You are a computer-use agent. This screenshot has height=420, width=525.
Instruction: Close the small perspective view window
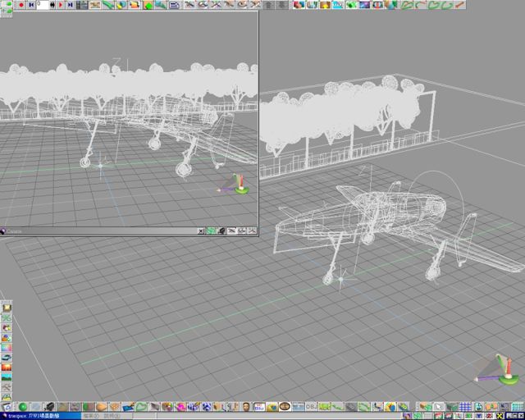(201, 231)
